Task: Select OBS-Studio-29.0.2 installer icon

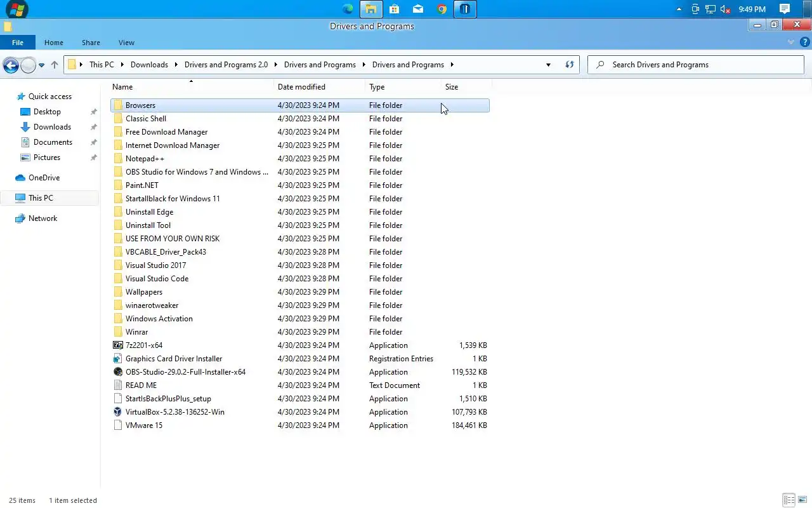Action: (x=117, y=372)
